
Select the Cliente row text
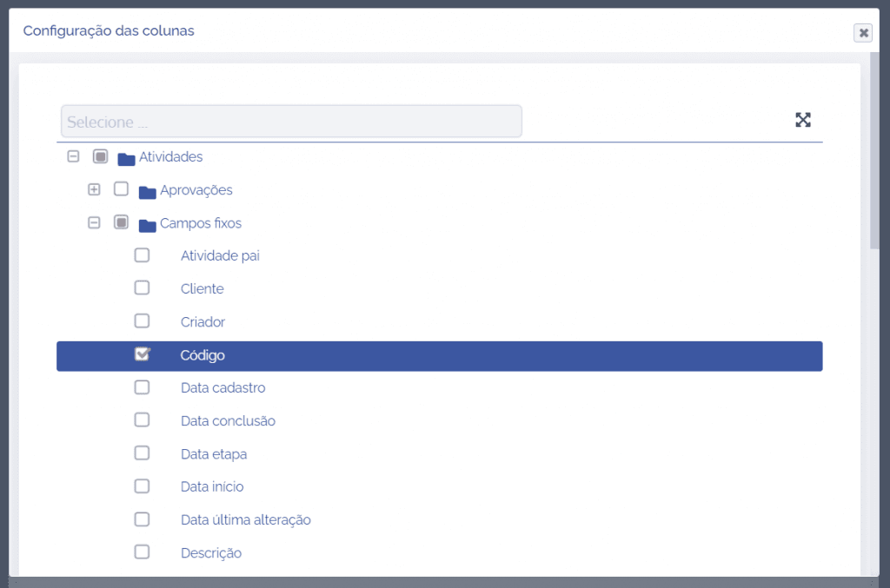(202, 288)
